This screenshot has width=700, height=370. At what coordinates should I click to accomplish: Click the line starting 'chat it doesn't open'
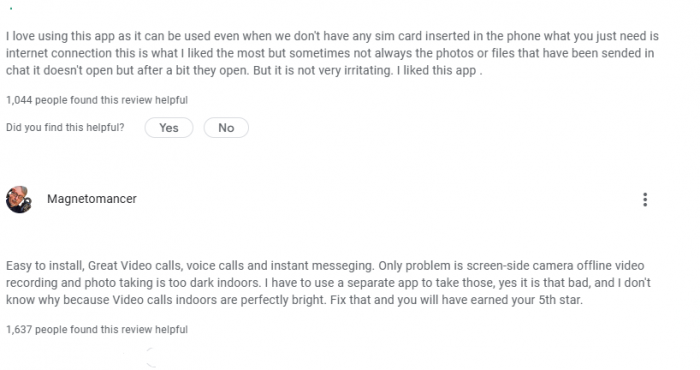coord(244,71)
